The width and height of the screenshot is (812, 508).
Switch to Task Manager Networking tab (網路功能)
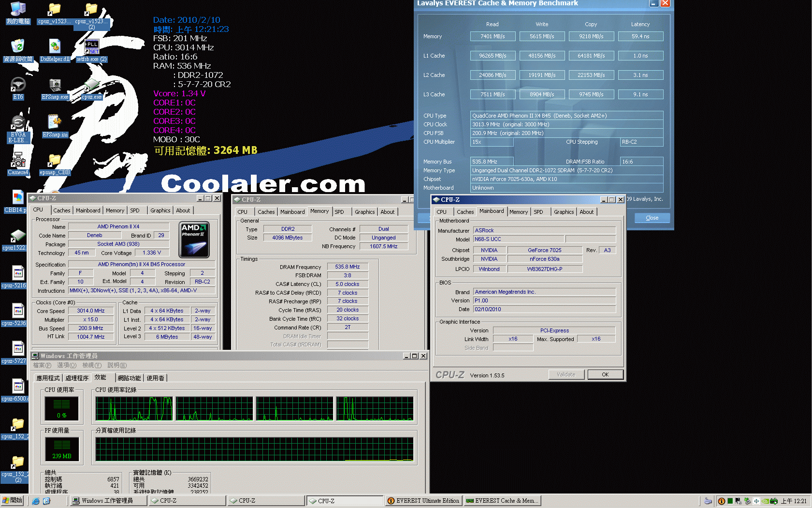point(129,378)
